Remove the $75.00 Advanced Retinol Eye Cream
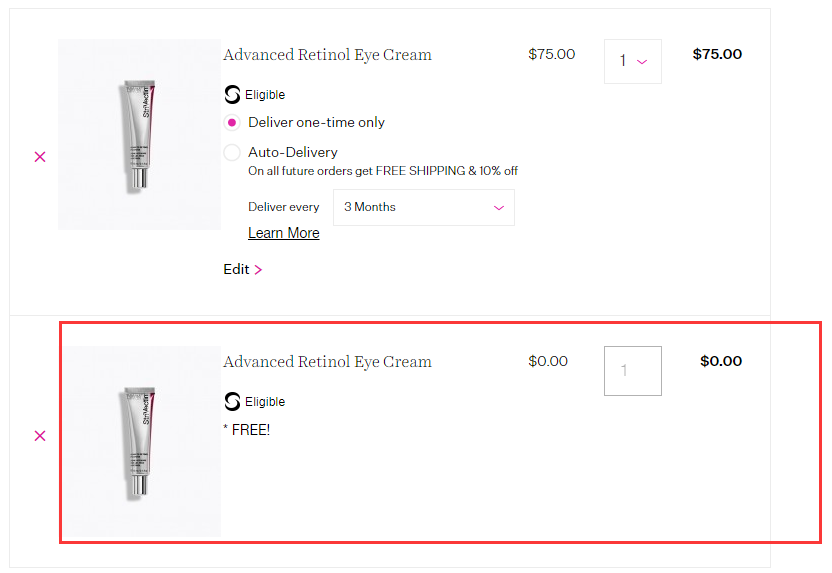The image size is (832, 573). coord(40,157)
